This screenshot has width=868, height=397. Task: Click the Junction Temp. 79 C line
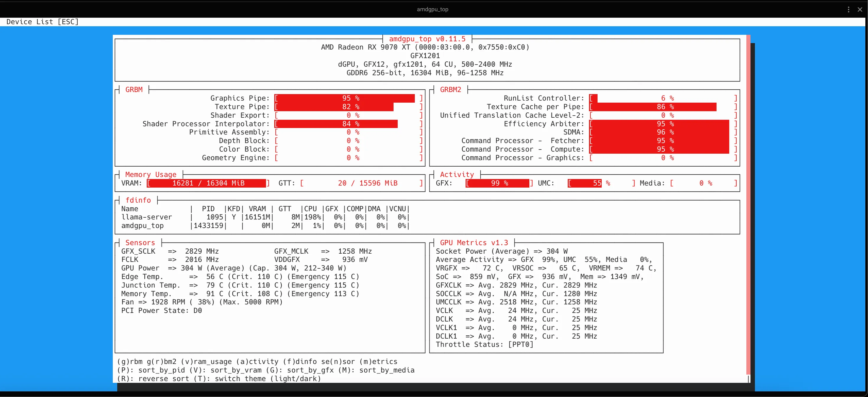click(x=240, y=285)
